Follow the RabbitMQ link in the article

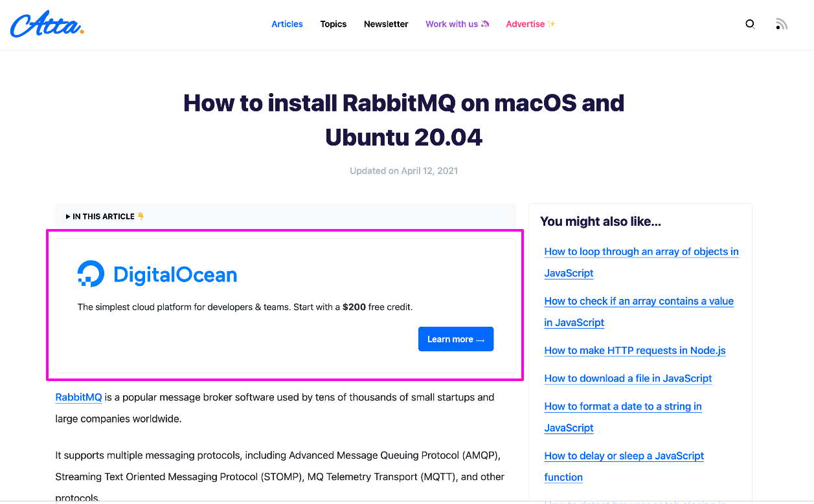click(x=78, y=397)
